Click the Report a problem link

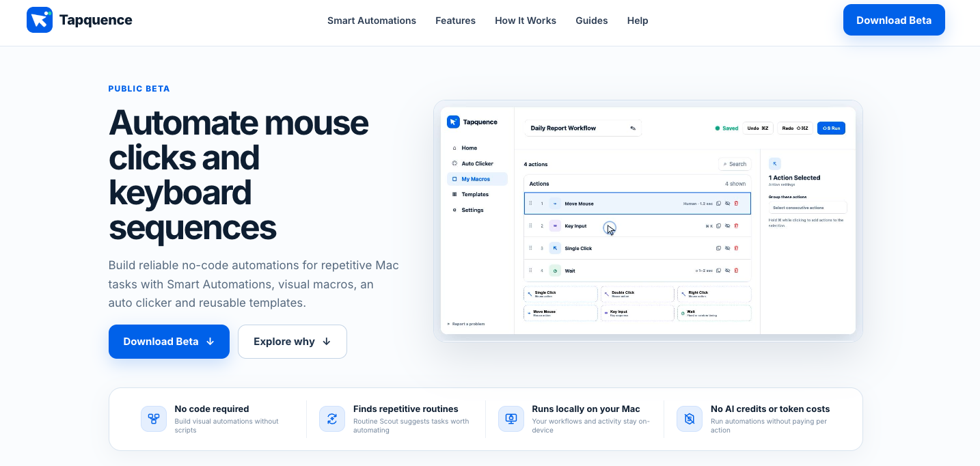(x=467, y=324)
